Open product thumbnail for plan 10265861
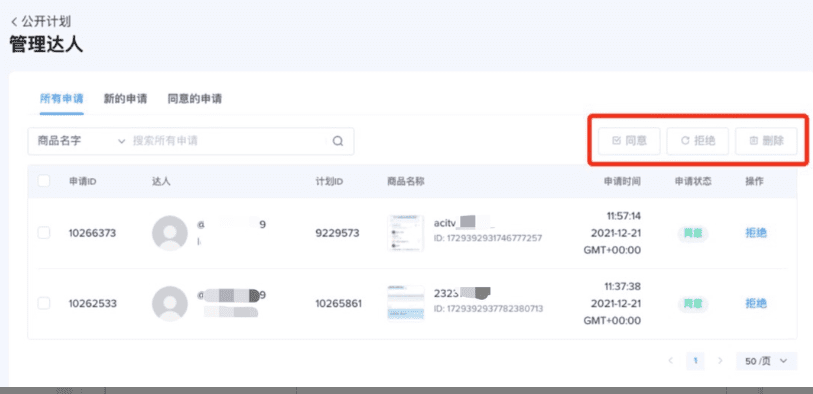 [x=405, y=303]
